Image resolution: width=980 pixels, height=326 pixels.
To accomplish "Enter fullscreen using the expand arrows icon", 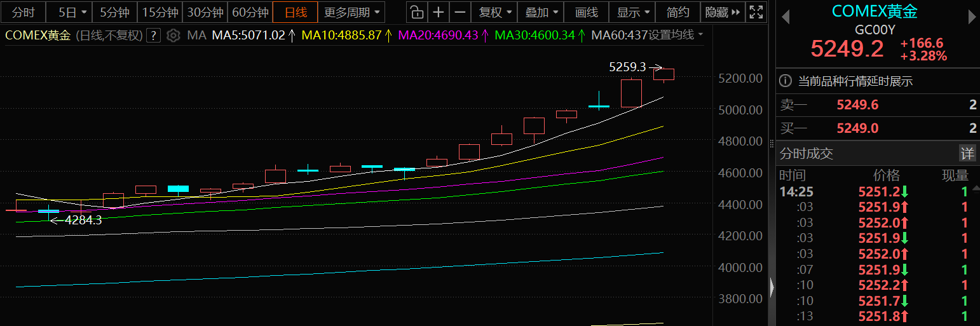I will pos(756,12).
